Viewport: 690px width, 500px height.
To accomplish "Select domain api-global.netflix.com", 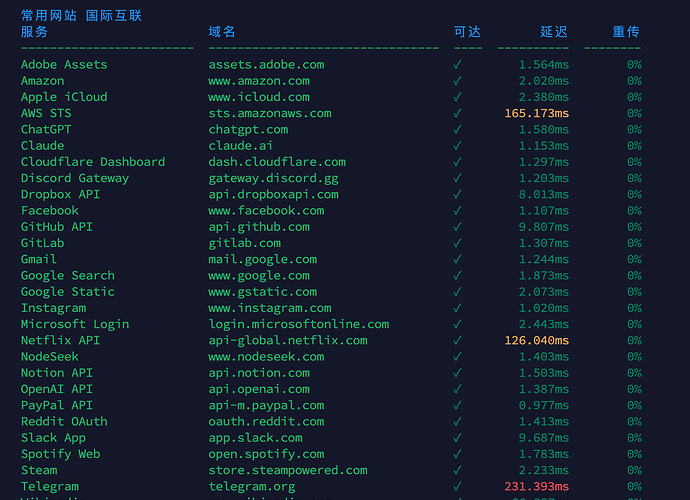I will tap(288, 341).
